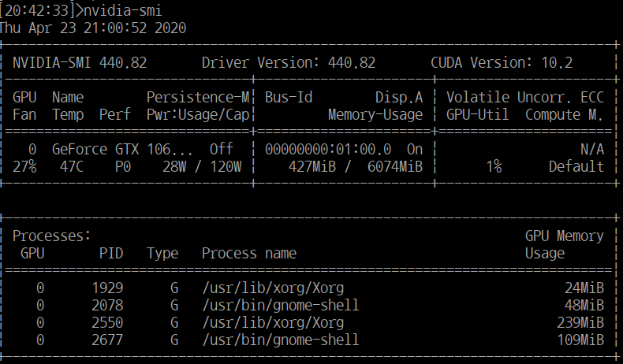Click the Driver Version 440.82 text

click(289, 62)
